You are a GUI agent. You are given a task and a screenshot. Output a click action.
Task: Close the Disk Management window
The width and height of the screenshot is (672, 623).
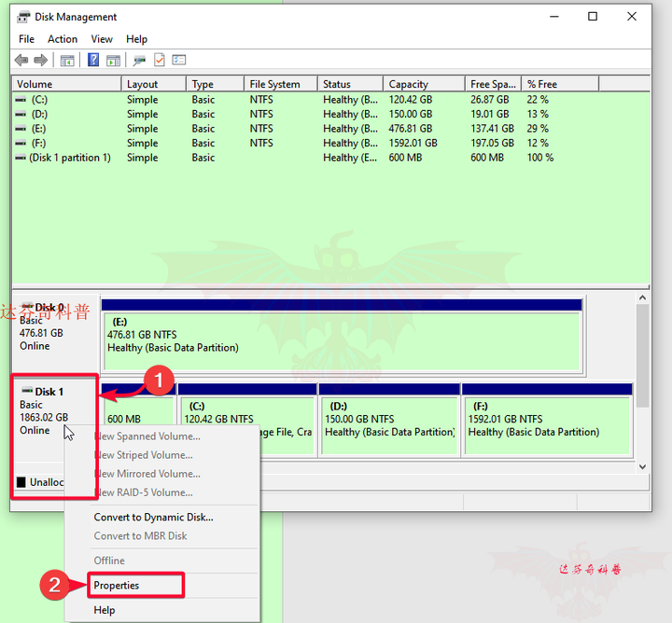[x=632, y=17]
